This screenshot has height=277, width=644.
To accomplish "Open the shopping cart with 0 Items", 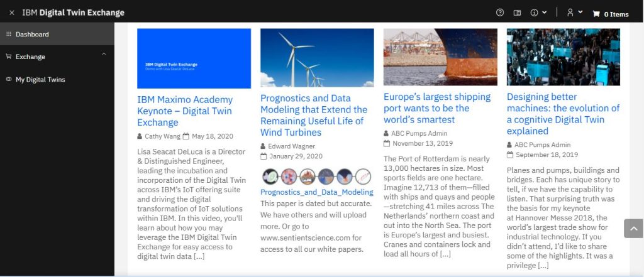I will pyautogui.click(x=610, y=14).
